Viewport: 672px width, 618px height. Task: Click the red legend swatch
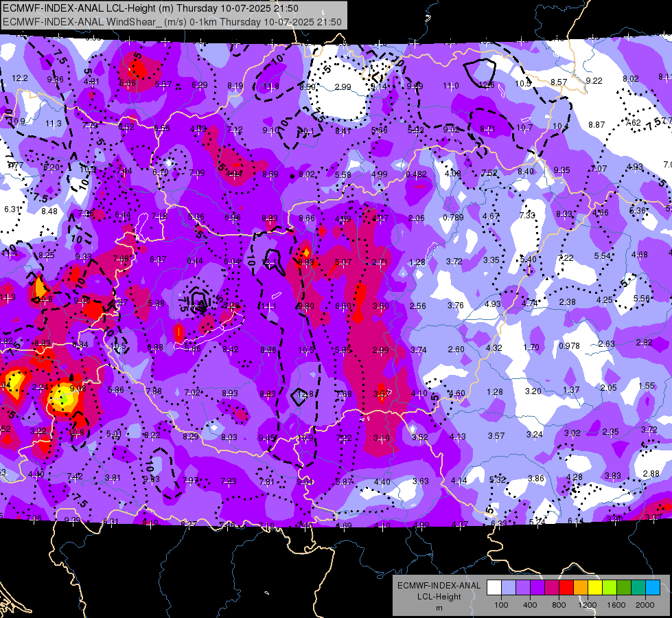click(566, 588)
